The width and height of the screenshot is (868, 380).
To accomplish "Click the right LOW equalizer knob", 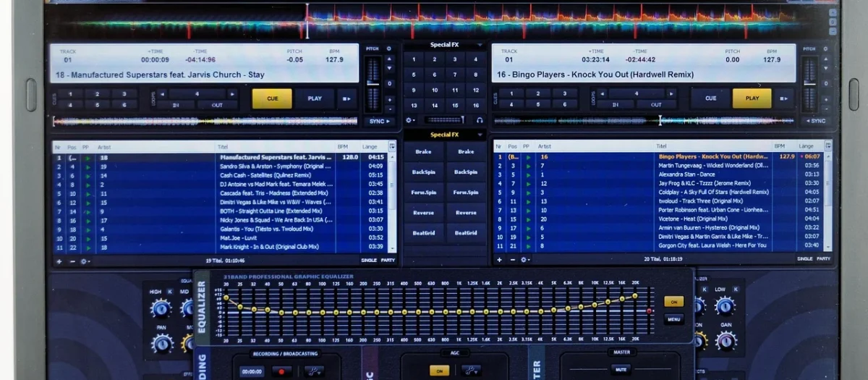I will pyautogui.click(x=725, y=306).
